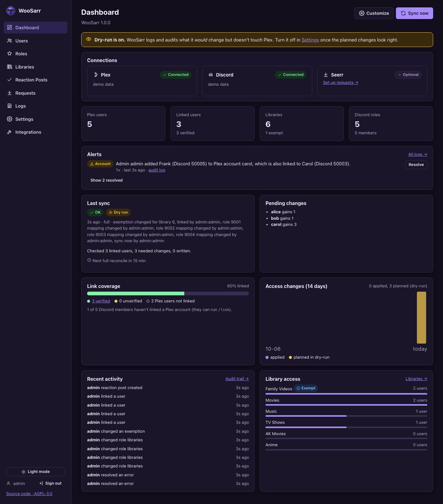The height and width of the screenshot is (504, 443).
Task: Open the audit log link in alert
Action: (x=157, y=170)
